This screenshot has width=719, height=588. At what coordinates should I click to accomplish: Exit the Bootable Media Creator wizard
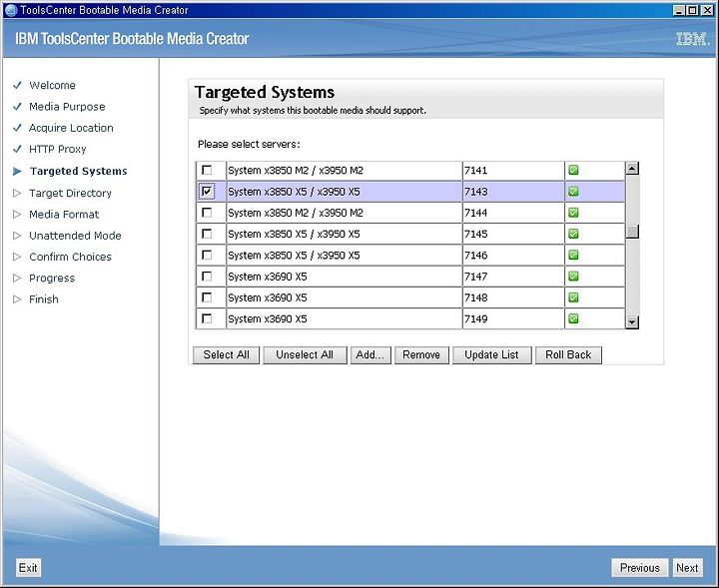28,568
